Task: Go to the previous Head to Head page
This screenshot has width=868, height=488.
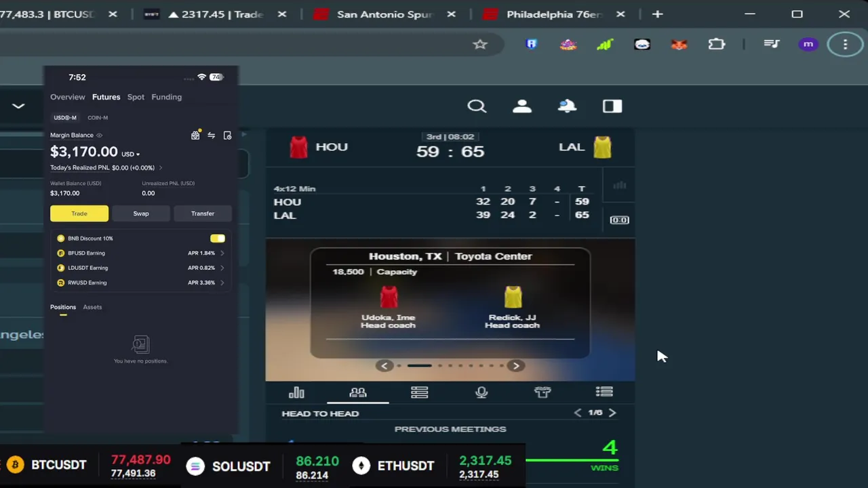Action: point(578,413)
